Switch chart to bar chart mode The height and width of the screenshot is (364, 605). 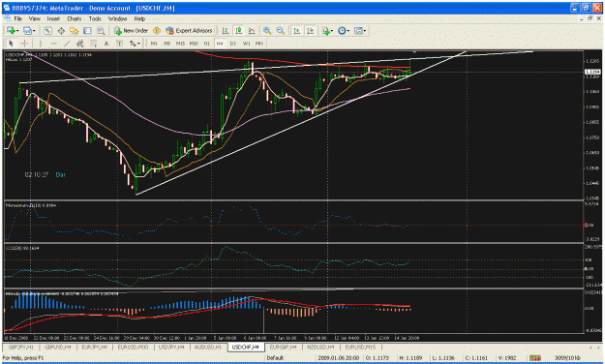click(226, 30)
